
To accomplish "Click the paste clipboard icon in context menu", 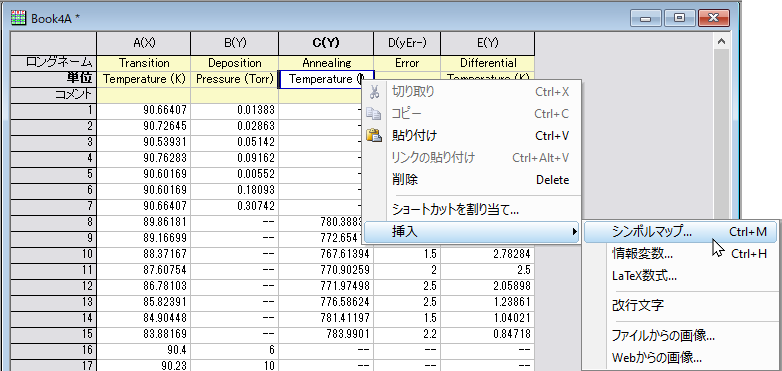I will click(x=374, y=135).
